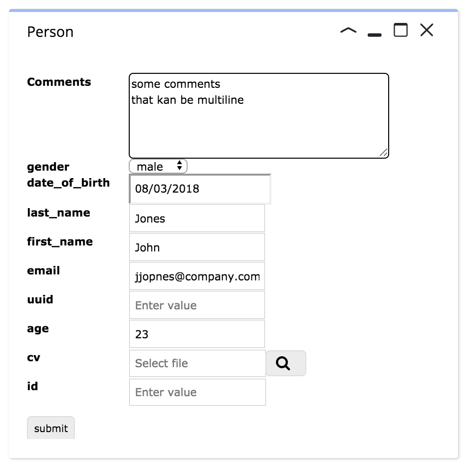Click the first_name field containing John
The width and height of the screenshot is (471, 476).
coord(197,247)
